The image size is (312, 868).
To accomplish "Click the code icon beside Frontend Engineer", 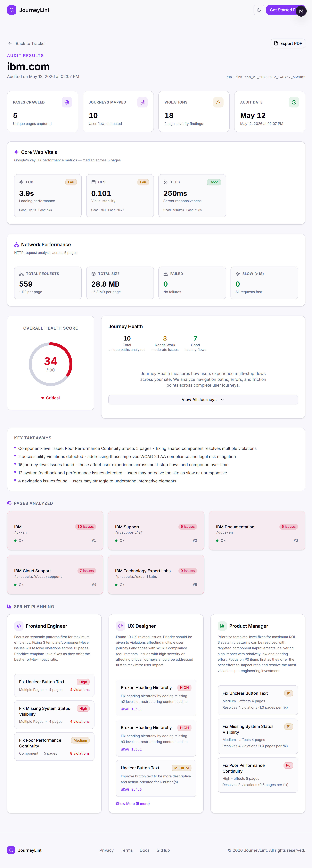I will [19, 626].
